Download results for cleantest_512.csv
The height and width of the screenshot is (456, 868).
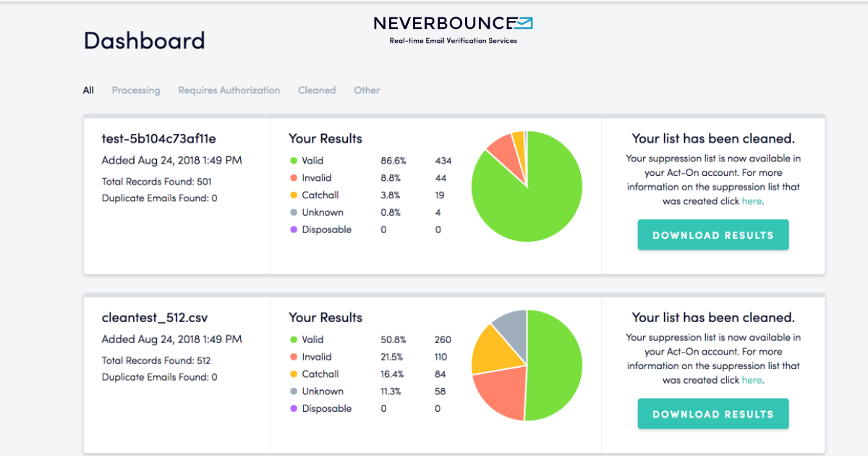pyautogui.click(x=713, y=414)
